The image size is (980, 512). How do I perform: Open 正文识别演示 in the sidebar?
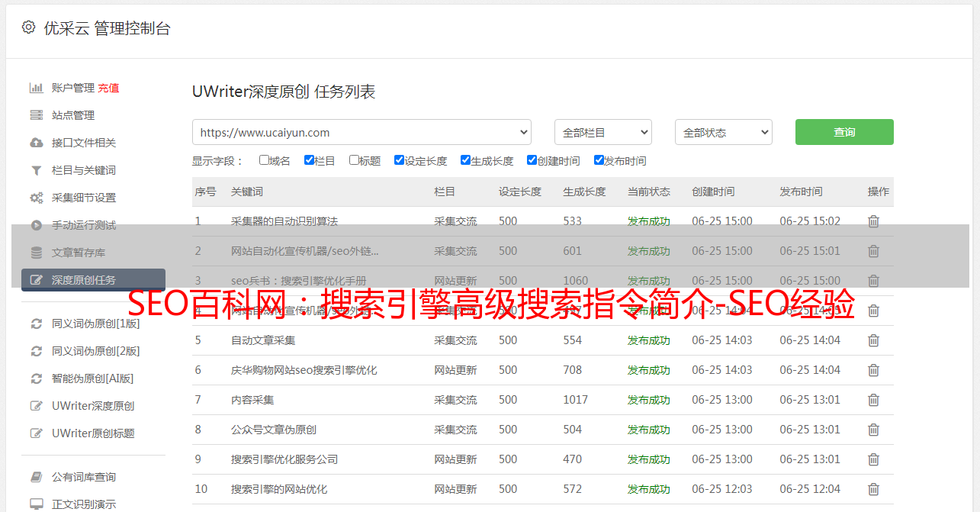(x=84, y=504)
